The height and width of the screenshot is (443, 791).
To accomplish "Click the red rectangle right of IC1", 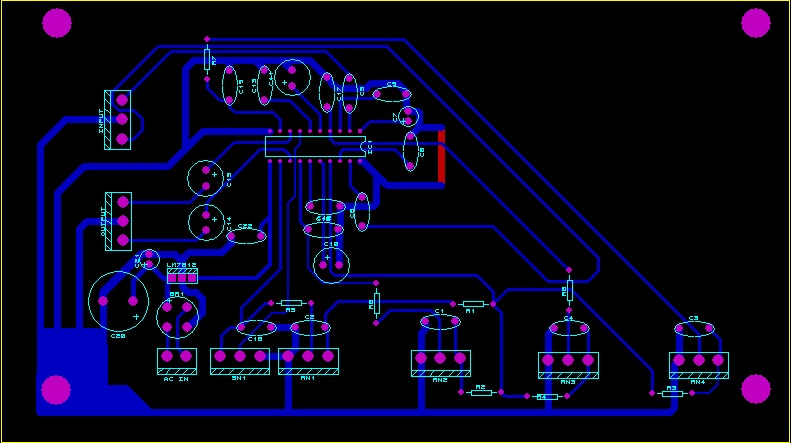I will [x=441, y=155].
